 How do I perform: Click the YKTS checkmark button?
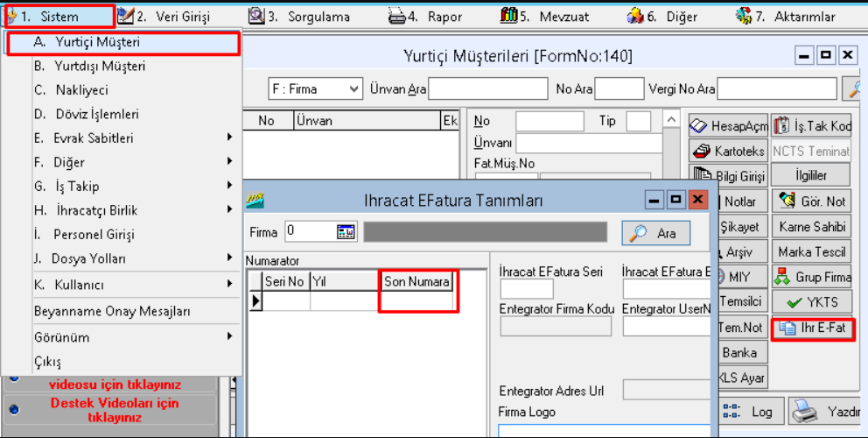[x=811, y=302]
